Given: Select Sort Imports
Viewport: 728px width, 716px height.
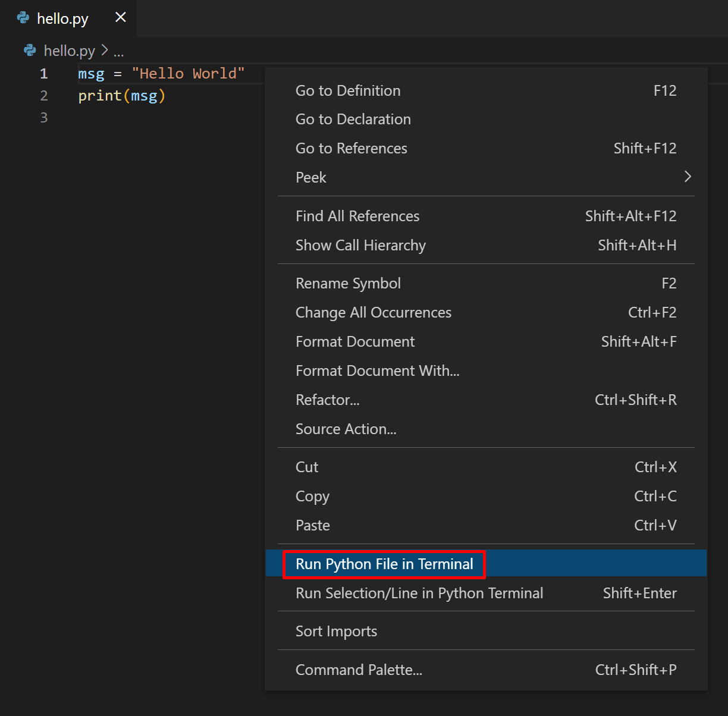Looking at the screenshot, I should point(336,631).
